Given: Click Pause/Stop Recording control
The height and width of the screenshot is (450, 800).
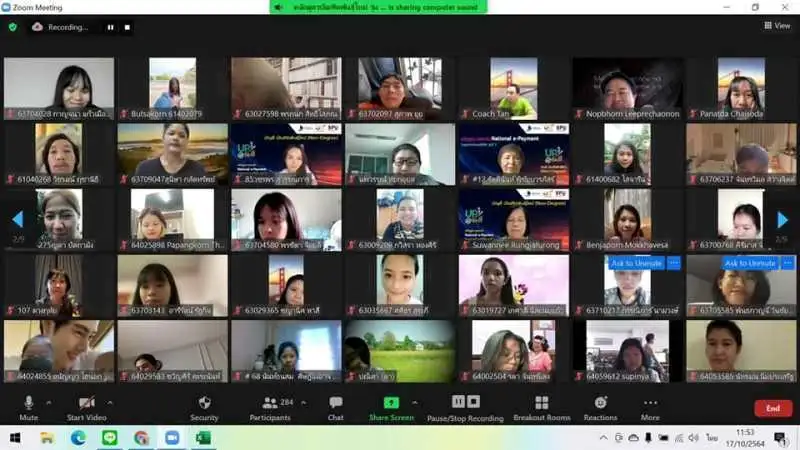Looking at the screenshot, I should pos(465,406).
